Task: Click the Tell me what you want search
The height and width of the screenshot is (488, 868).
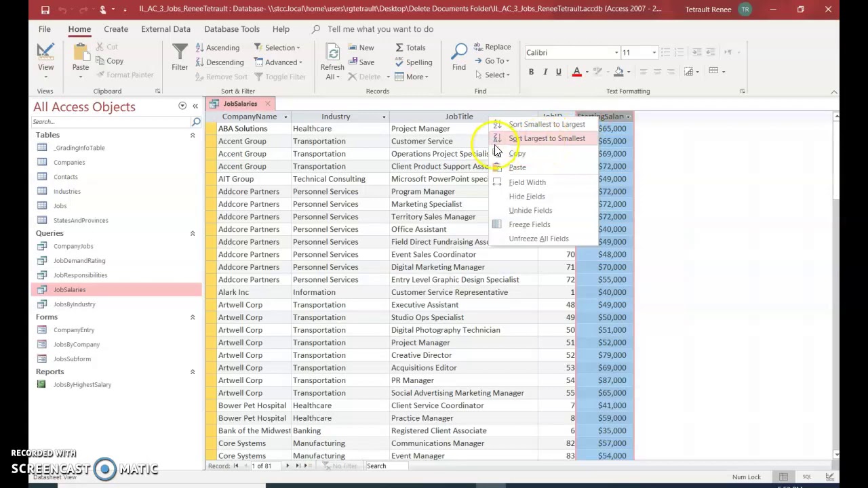Action: tap(380, 29)
